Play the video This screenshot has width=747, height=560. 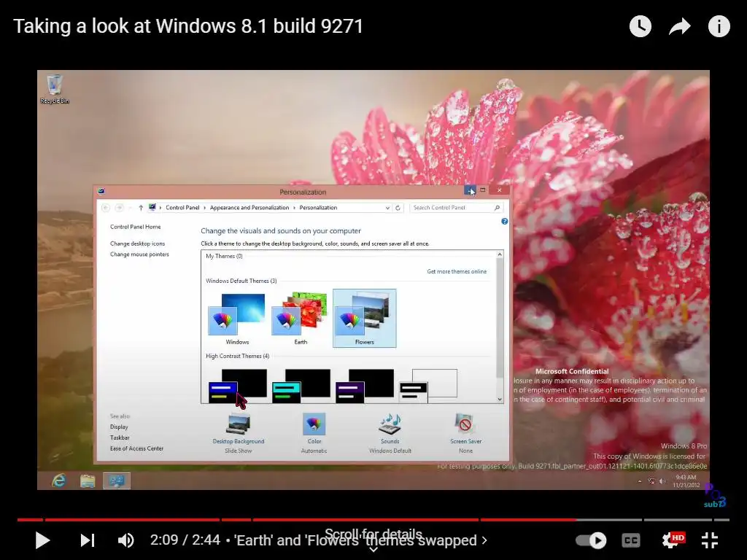(x=42, y=540)
